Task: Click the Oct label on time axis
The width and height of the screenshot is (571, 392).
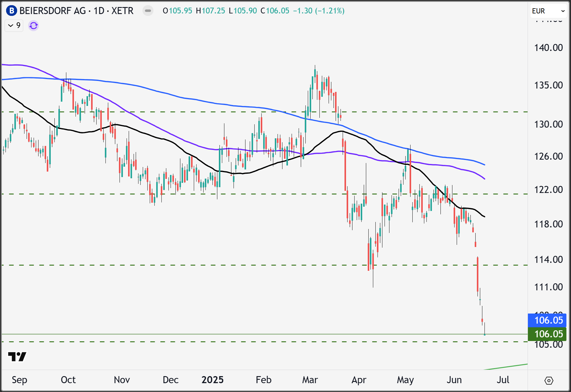Action: click(68, 380)
